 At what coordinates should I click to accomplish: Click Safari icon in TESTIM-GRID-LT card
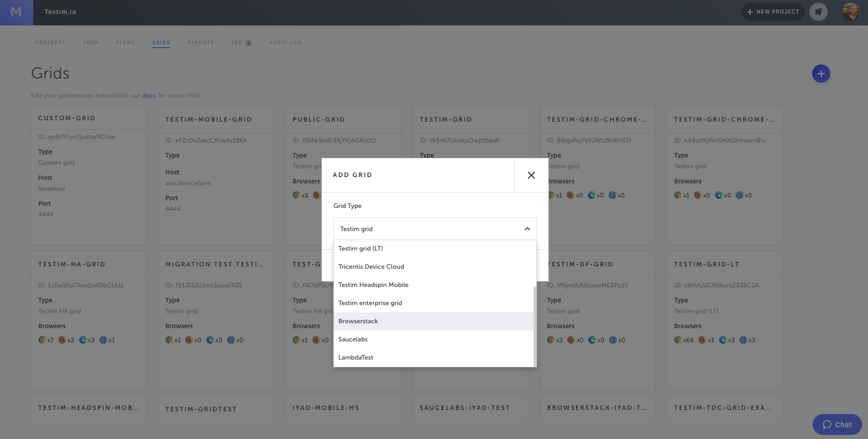(x=743, y=340)
